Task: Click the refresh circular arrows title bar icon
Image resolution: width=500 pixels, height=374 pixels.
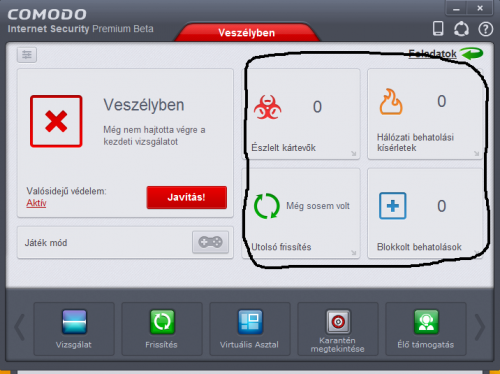Action: (461, 29)
